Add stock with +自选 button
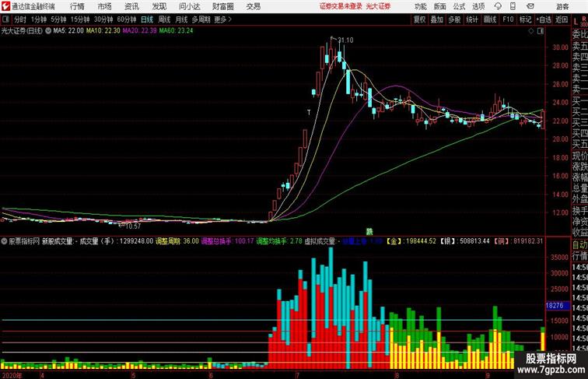The height and width of the screenshot is (379, 588). [x=544, y=19]
